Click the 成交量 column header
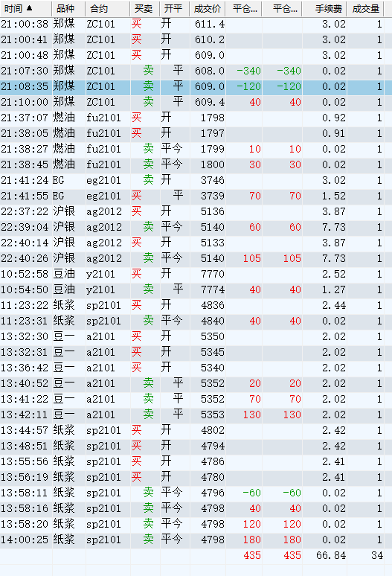Image resolution: width=392 pixels, height=576 pixels. click(365, 8)
